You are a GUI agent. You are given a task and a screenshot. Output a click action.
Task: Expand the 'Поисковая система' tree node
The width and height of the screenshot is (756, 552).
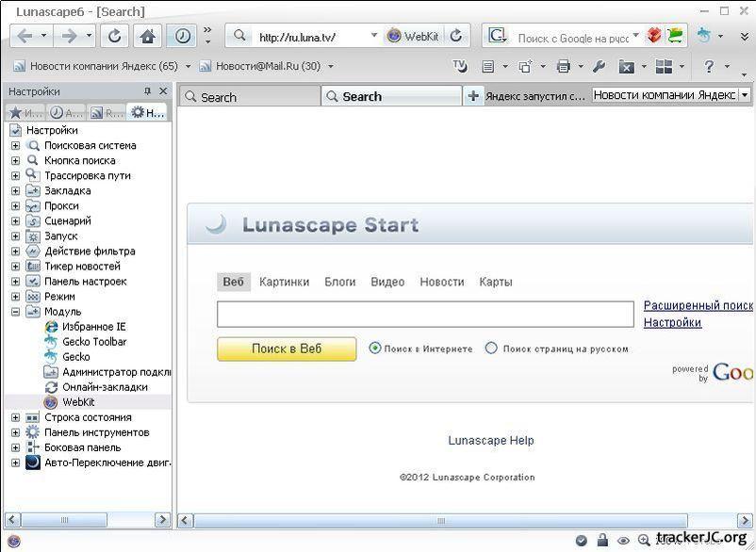point(15,146)
